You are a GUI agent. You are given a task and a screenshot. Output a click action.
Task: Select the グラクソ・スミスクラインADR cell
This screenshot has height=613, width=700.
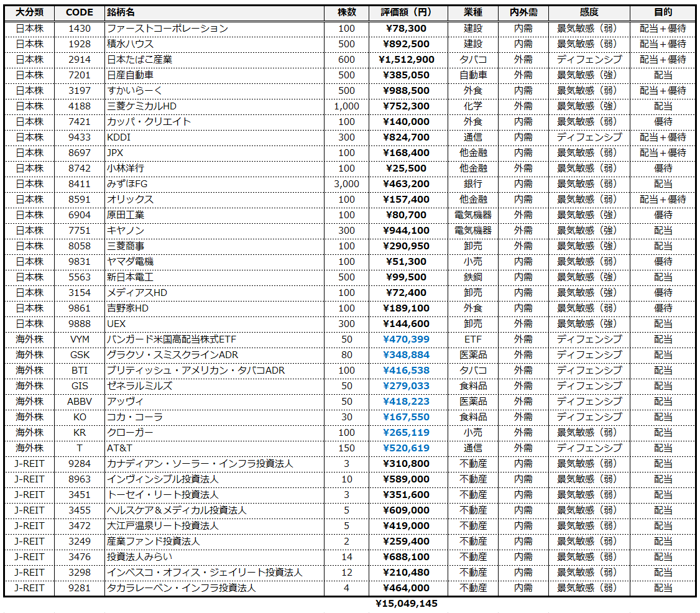tap(214, 355)
